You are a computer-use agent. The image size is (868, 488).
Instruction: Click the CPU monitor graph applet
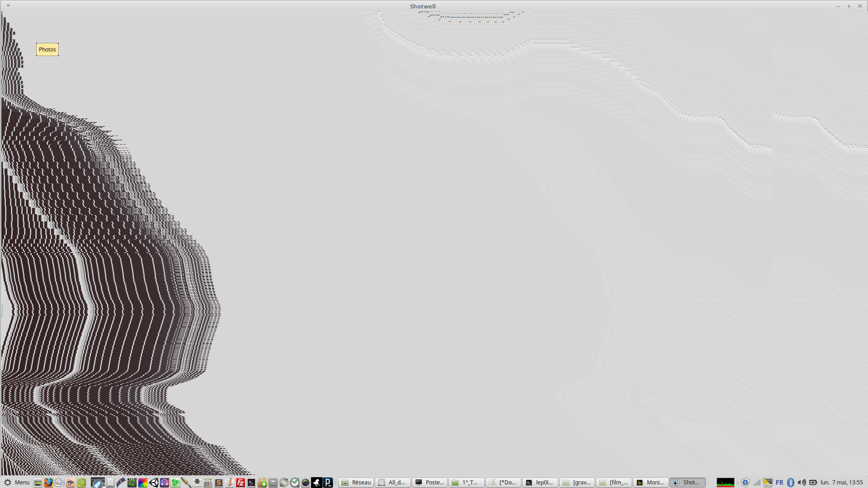coord(725,483)
